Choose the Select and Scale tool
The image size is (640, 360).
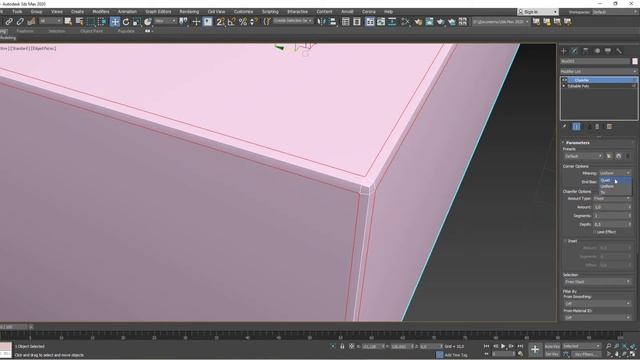point(137,22)
